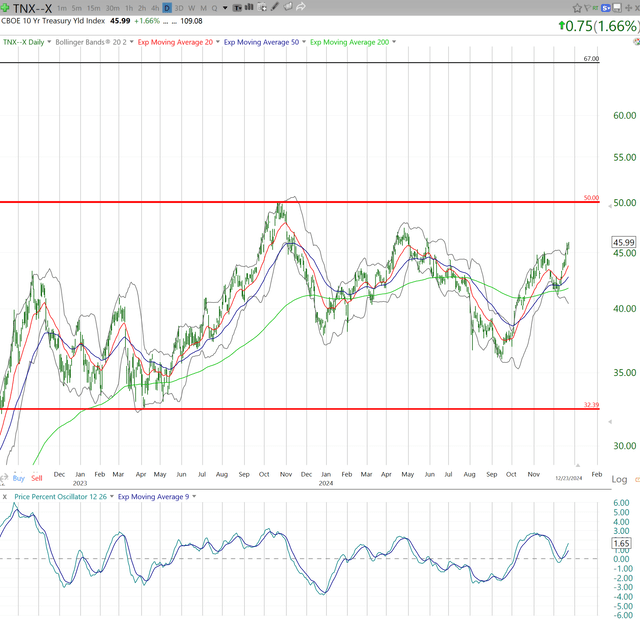Viewport: 640px width, 619px height.
Task: Select the W weekly timeframe
Action: 191,8
